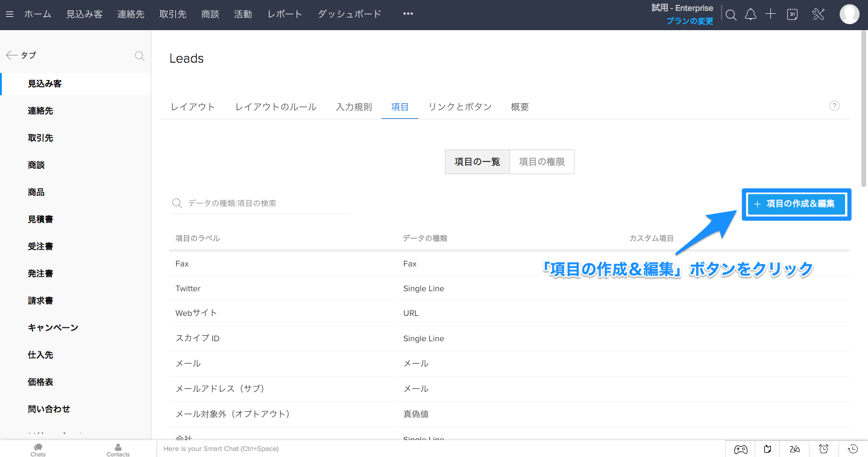Click the スカイプ ID field label
The width and height of the screenshot is (868, 457).
(x=197, y=339)
